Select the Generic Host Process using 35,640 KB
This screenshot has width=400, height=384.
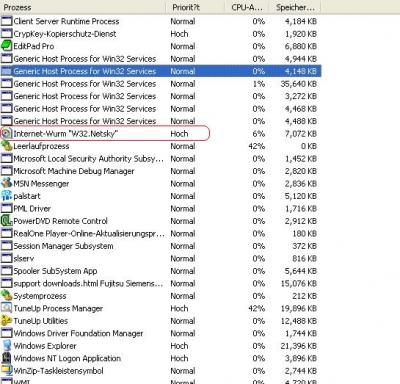85,84
